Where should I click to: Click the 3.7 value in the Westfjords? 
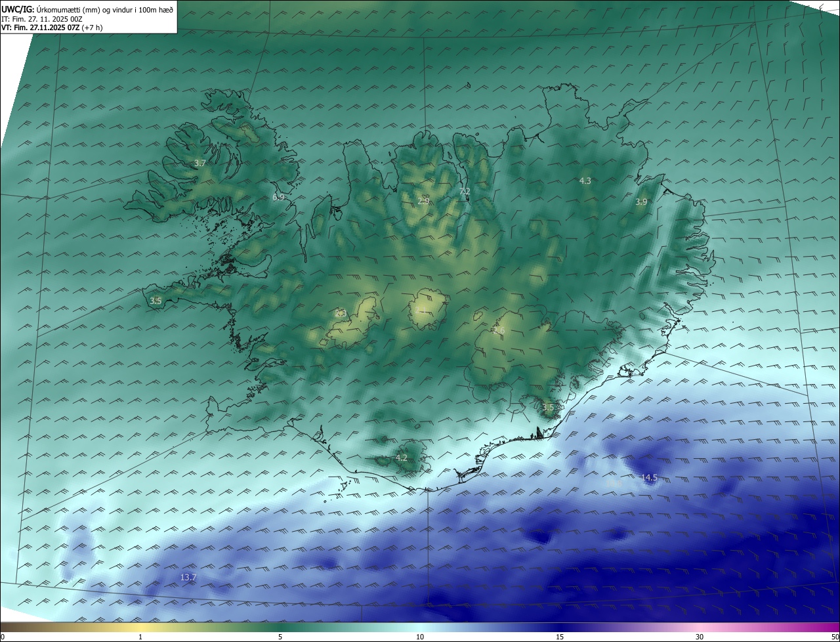pos(201,163)
